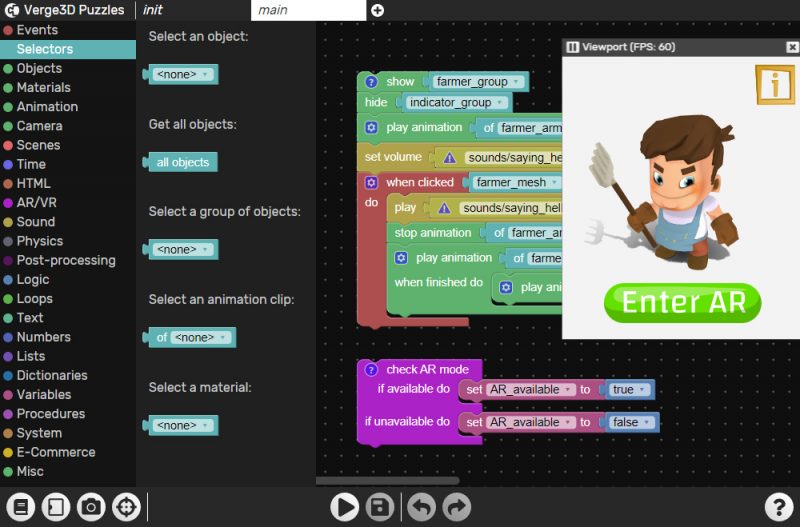Open the indicator_group dropdown in hide block

point(457,103)
